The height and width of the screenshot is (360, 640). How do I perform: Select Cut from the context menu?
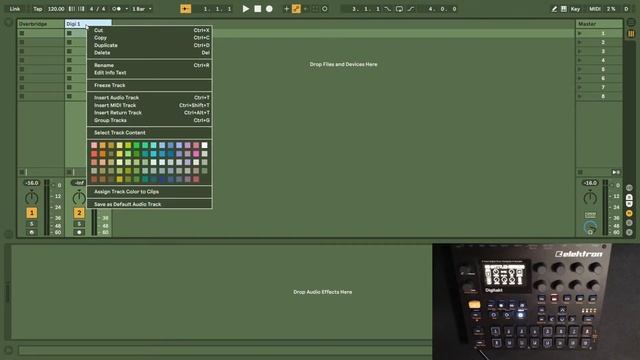tap(149, 30)
